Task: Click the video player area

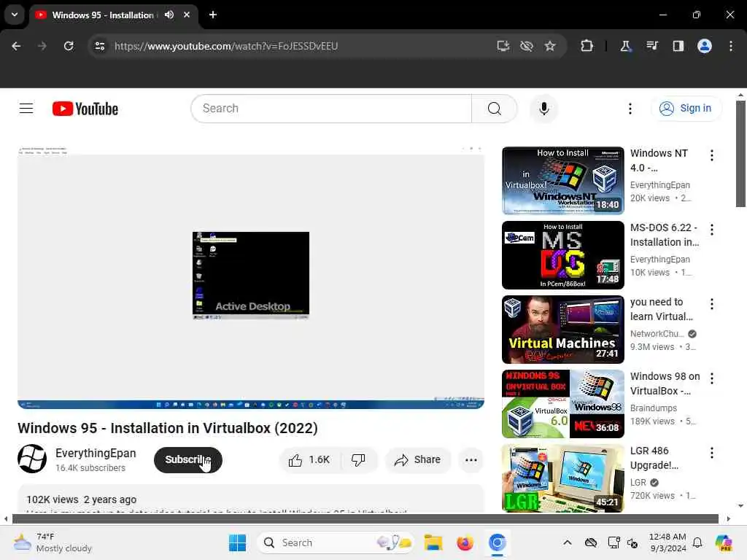Action: pyautogui.click(x=251, y=278)
